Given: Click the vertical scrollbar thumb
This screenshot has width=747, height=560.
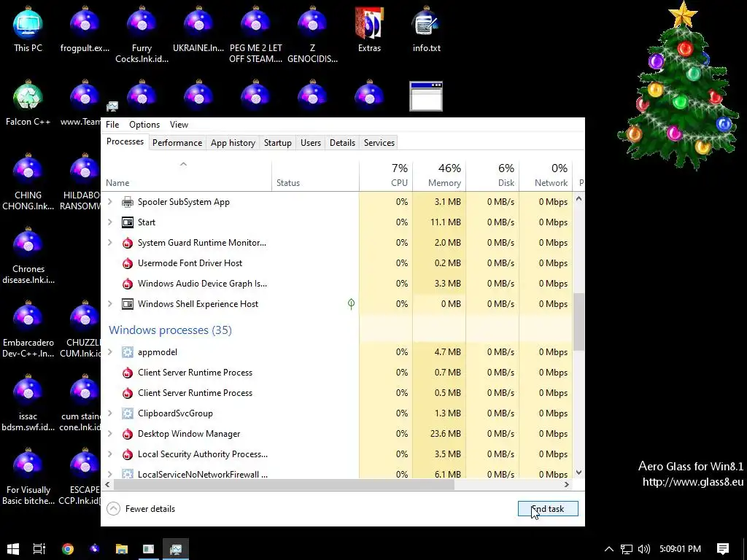Looking at the screenshot, I should tap(578, 322).
